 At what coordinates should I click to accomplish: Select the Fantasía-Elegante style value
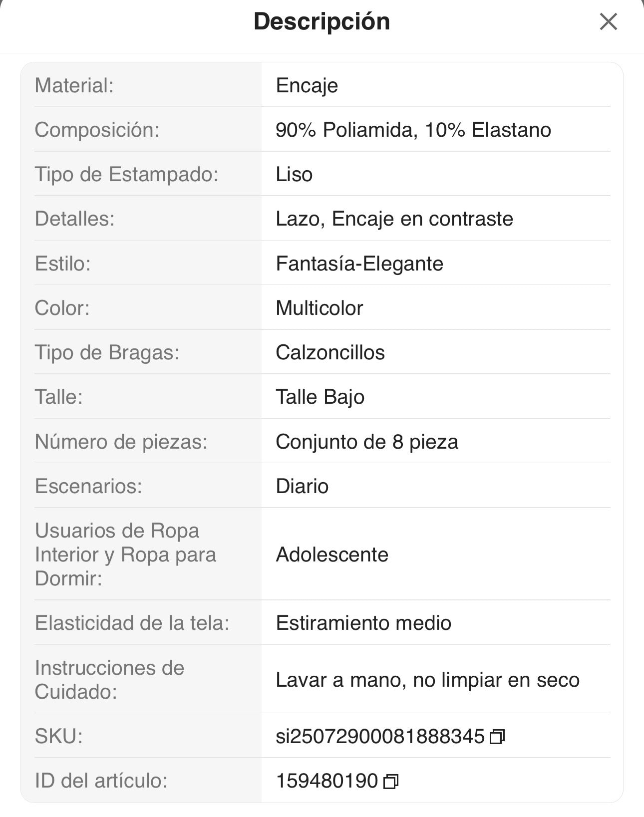pos(359,264)
